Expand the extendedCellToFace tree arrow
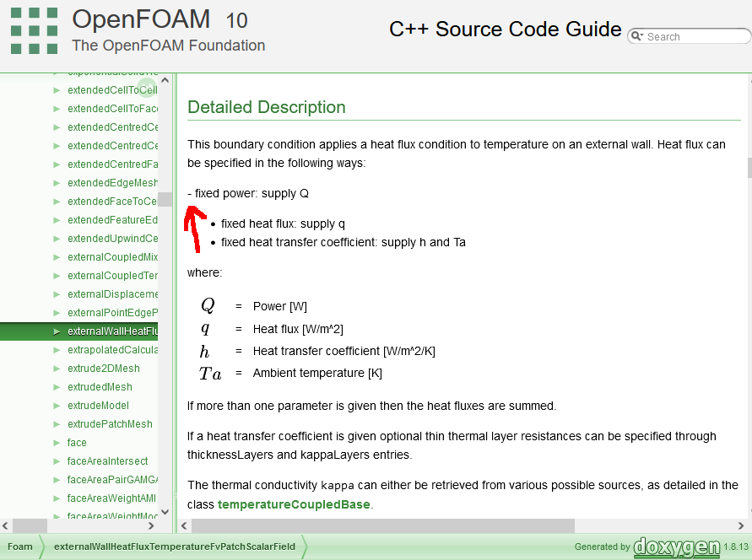Image resolution: width=752 pixels, height=560 pixels. pos(57,109)
